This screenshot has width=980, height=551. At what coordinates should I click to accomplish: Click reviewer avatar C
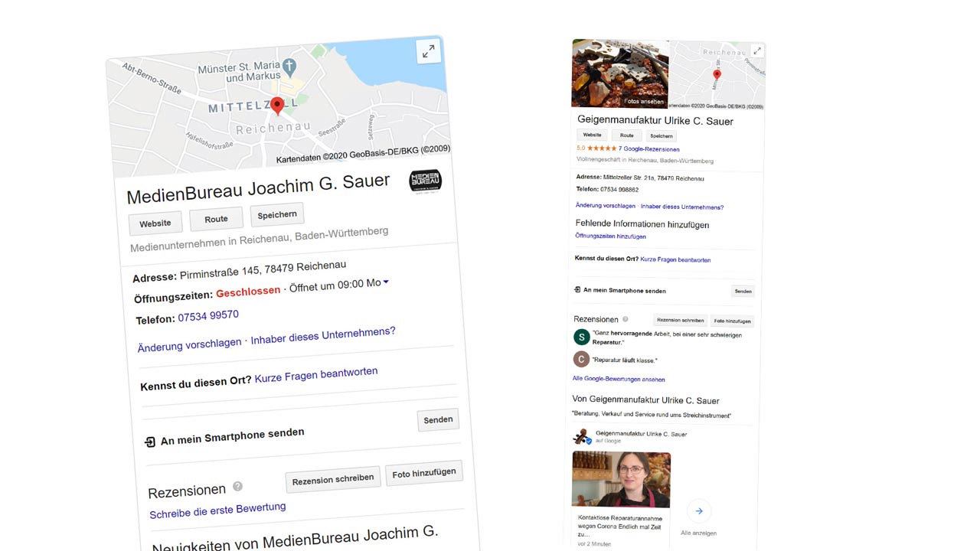(x=581, y=359)
